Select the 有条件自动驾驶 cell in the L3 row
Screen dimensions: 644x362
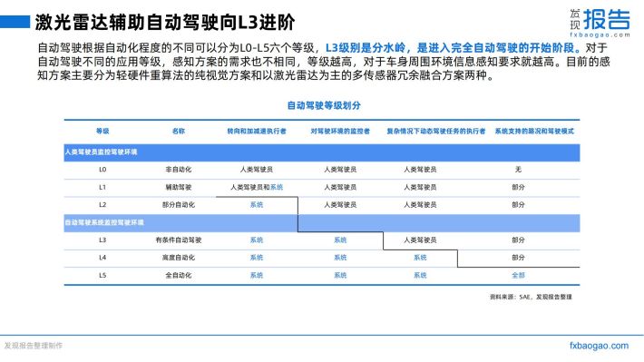179,240
